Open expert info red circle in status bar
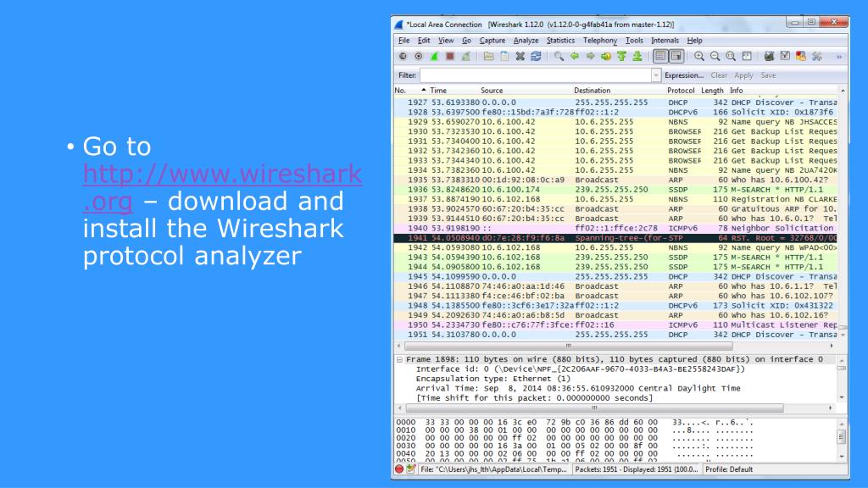Viewport: 868px width, 488px height. pyautogui.click(x=399, y=469)
